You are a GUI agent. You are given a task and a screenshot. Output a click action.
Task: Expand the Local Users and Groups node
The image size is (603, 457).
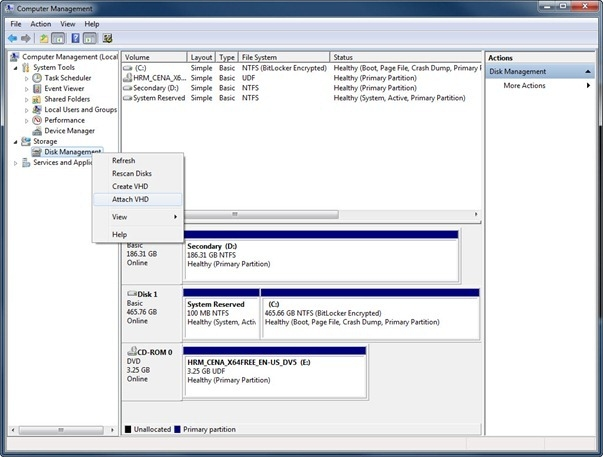tap(27, 110)
